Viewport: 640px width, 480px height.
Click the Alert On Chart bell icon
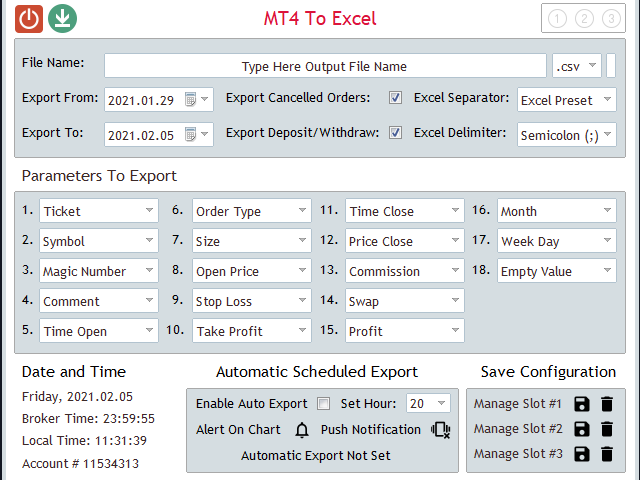point(302,430)
